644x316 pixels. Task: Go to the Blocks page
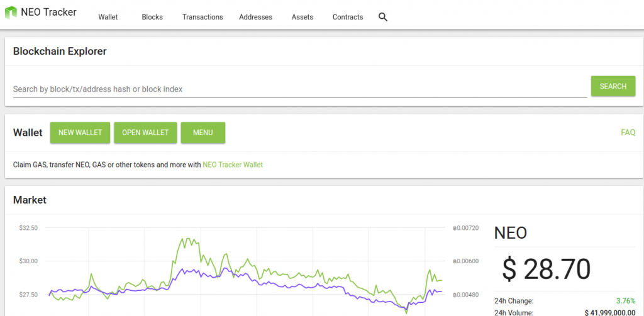pos(152,17)
